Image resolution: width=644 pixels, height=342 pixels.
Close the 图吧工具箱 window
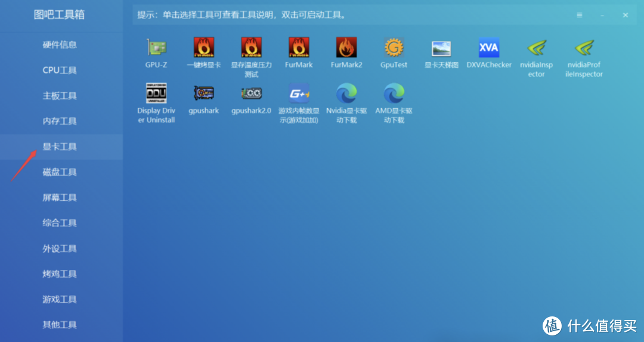coord(625,15)
